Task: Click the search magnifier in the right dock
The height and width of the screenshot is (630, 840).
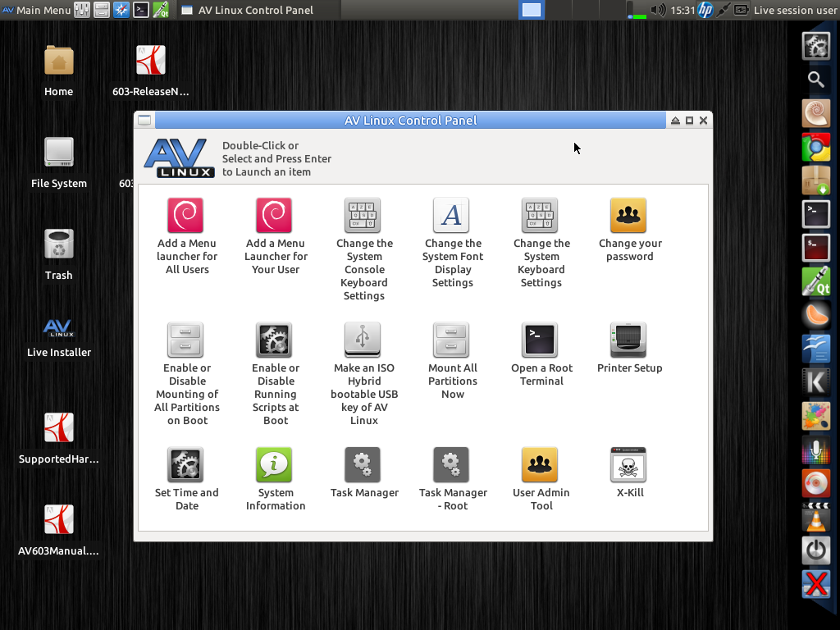Action: [x=816, y=80]
